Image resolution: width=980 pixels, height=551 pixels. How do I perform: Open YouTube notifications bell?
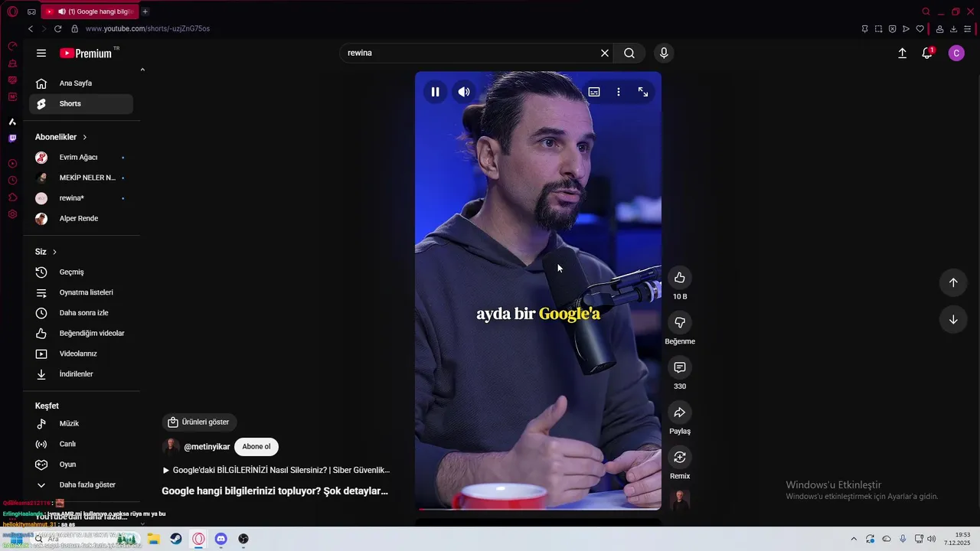(927, 53)
